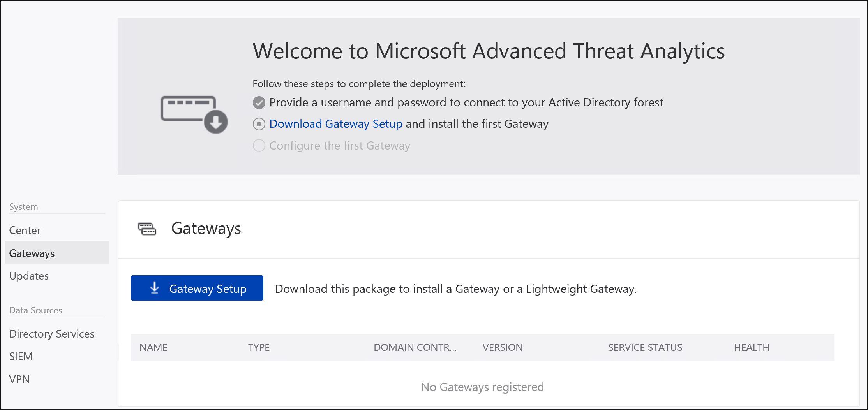This screenshot has width=868, height=410.
Task: Select the Download Gateway Setup step indicator
Action: (x=259, y=124)
